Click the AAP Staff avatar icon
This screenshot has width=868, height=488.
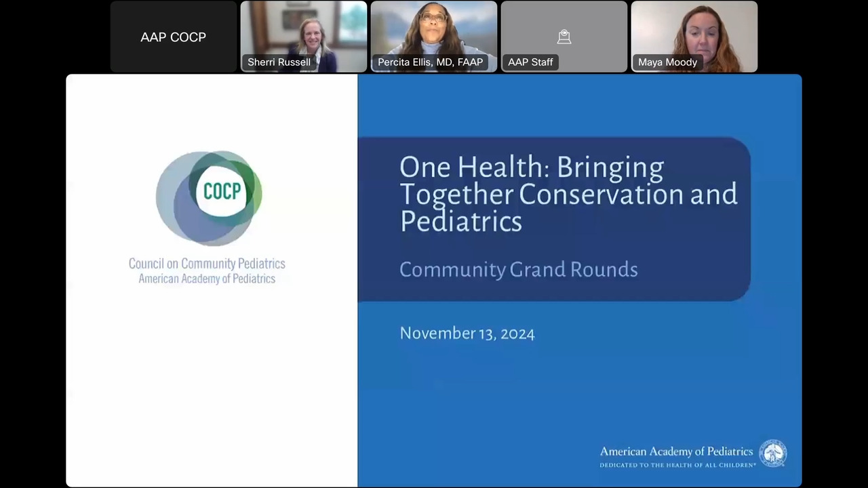point(564,37)
